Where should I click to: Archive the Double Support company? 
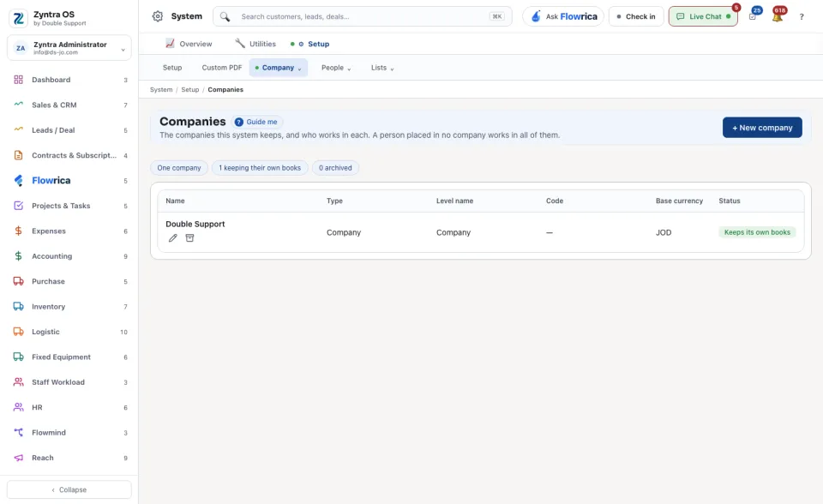189,237
